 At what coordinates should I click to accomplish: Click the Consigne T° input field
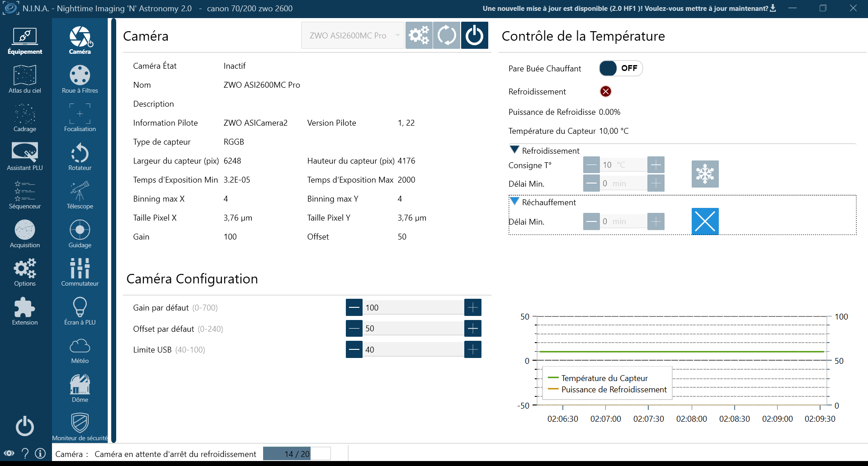[x=623, y=165]
